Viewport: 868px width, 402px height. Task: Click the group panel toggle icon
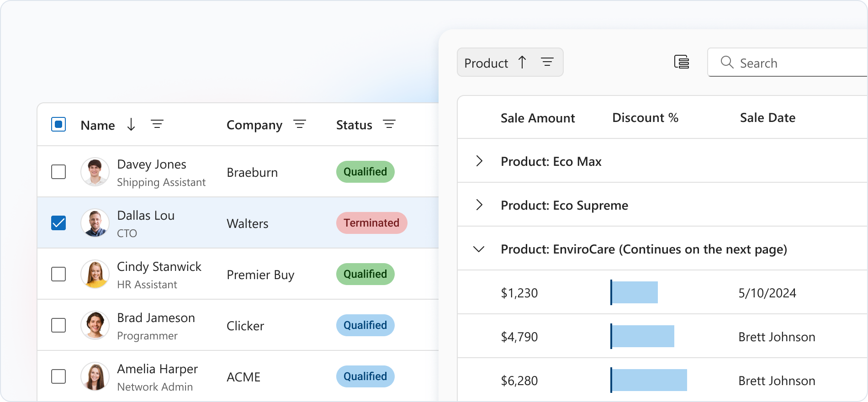coord(682,62)
